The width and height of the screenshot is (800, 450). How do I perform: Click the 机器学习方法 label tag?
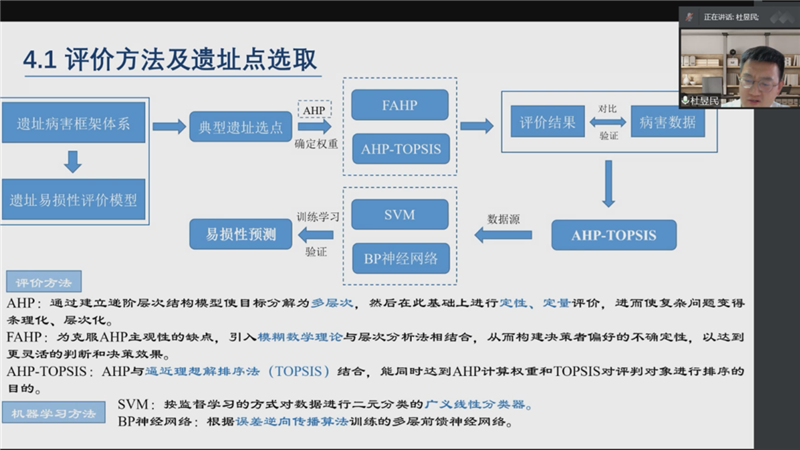click(x=54, y=413)
